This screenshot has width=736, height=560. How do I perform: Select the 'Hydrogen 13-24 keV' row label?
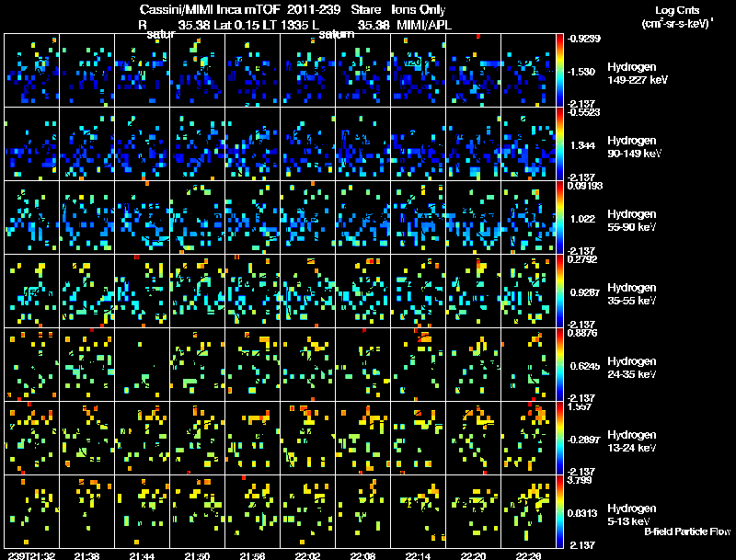(x=632, y=441)
